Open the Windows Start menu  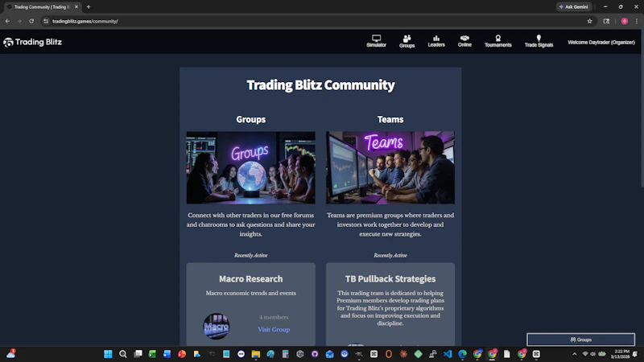click(108, 354)
